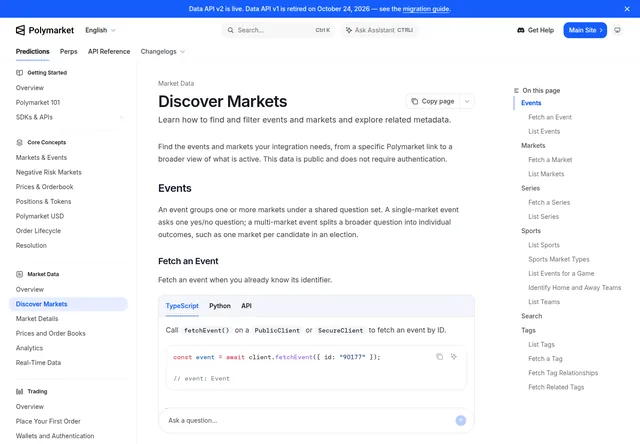Click the On this page list icon
This screenshot has height=444, width=640.
point(516,91)
